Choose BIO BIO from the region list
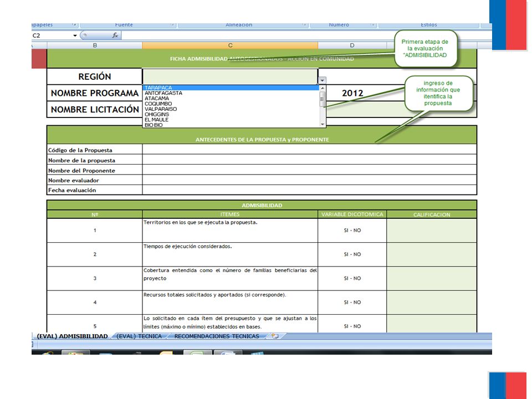532x399 pixels. (231, 125)
